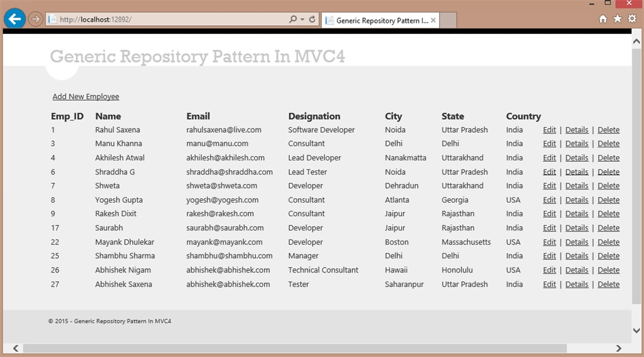Open Details for Shraddha G
Viewport: 644px width, 357px height.
pyautogui.click(x=577, y=172)
